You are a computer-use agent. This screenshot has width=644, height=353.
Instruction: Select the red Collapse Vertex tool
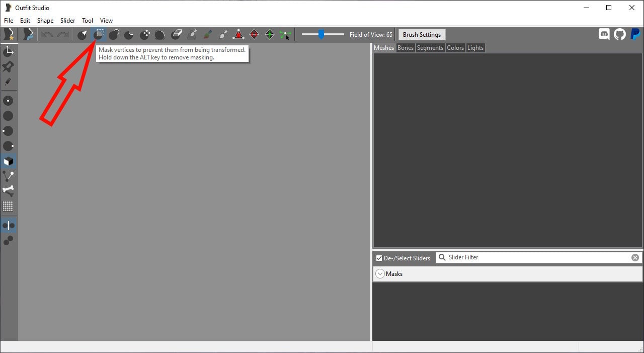tap(238, 35)
